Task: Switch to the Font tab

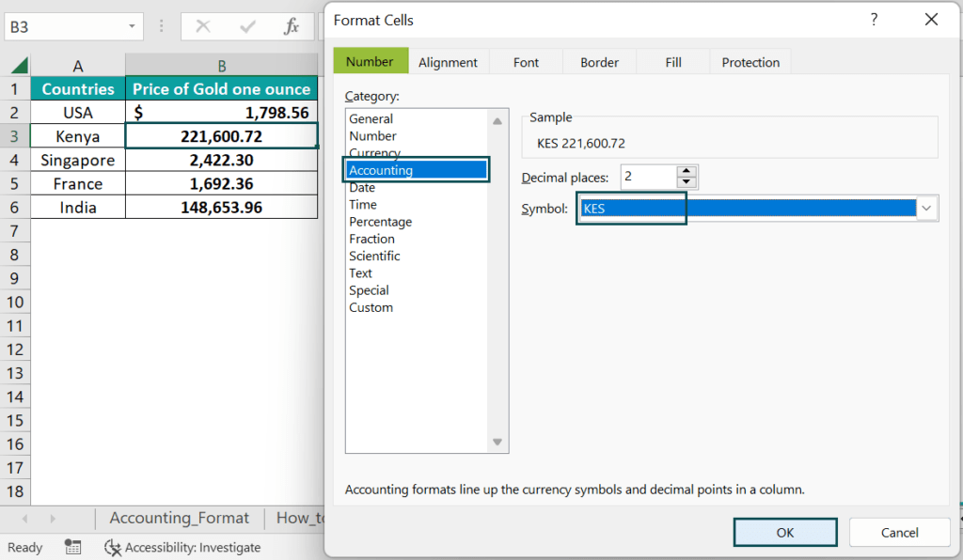Action: [526, 60]
